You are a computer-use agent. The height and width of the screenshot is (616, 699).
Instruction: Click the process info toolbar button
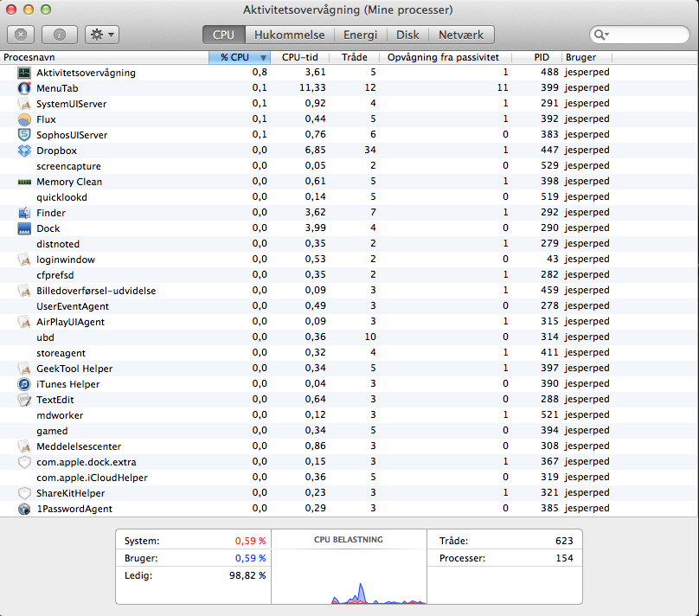[x=60, y=35]
